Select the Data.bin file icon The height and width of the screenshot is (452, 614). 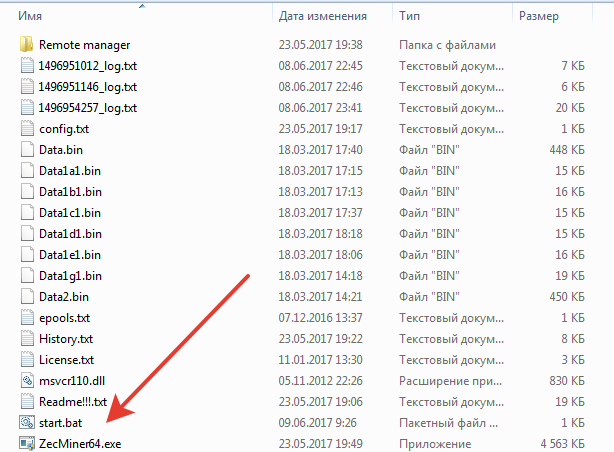point(27,150)
